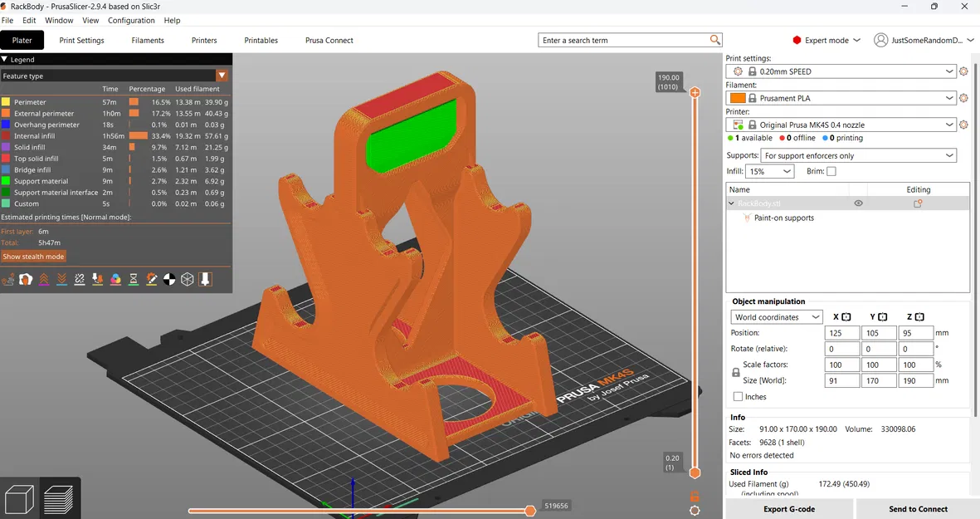
Task: Click the vertical slider lock icon
Action: [x=694, y=497]
